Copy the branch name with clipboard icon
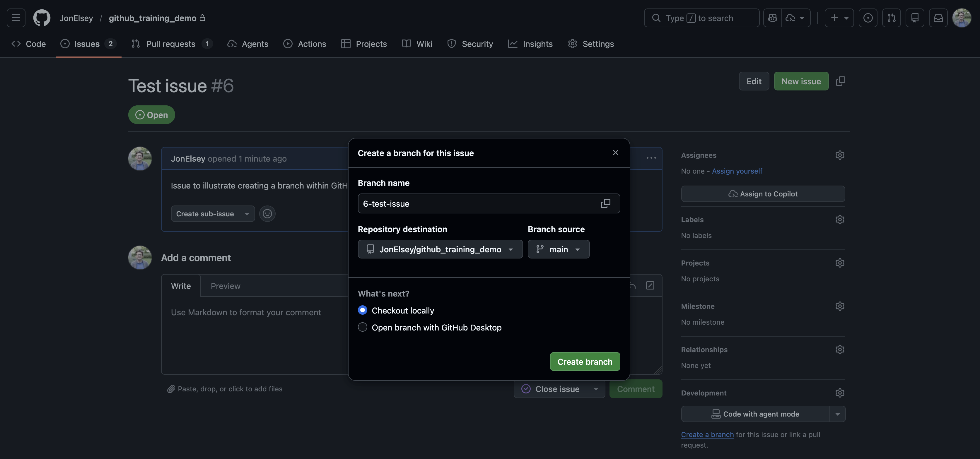Image resolution: width=980 pixels, height=459 pixels. (x=605, y=203)
